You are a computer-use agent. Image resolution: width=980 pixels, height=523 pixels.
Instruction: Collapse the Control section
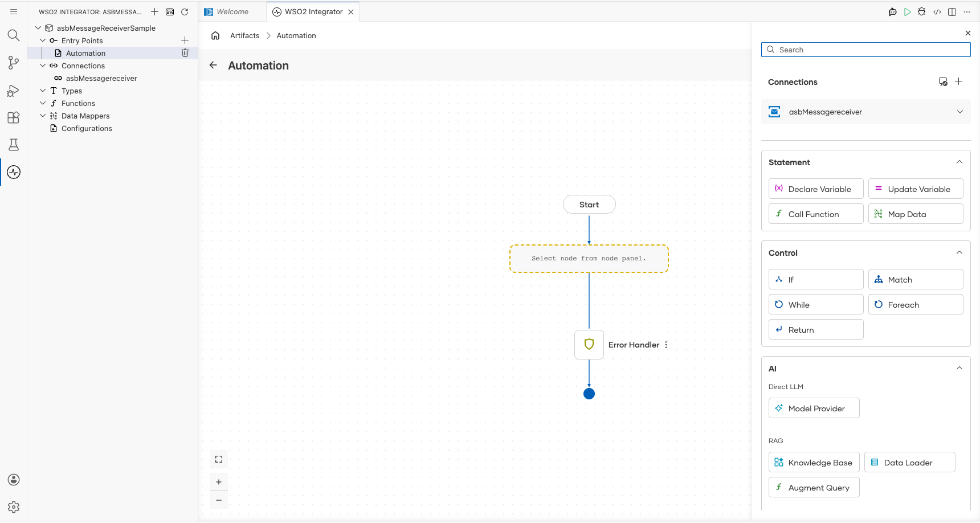(959, 252)
